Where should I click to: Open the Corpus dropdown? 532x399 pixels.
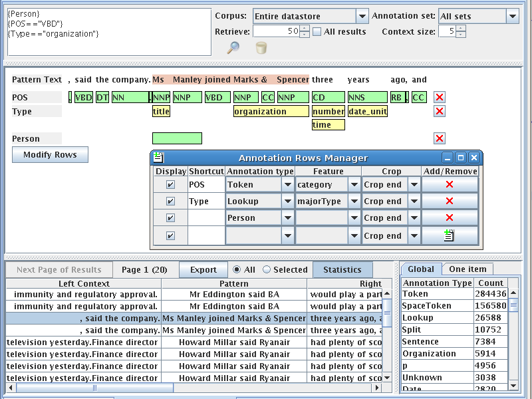point(362,16)
